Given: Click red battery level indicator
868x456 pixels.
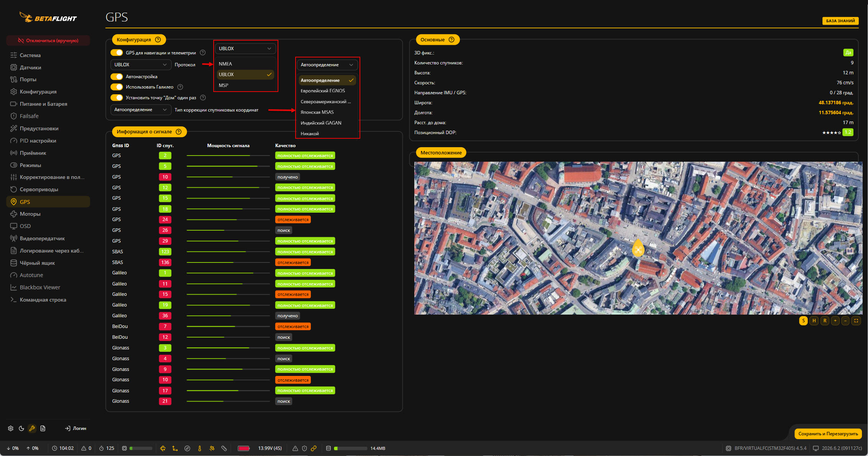Looking at the screenshot, I should click(x=244, y=448).
